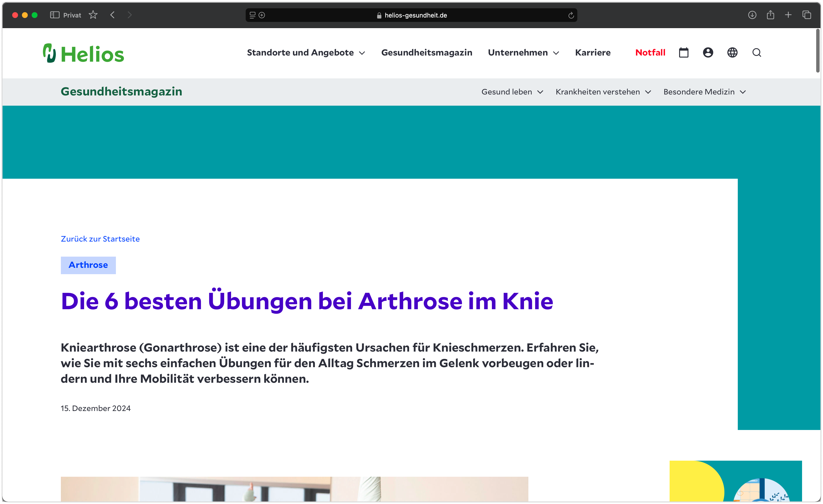Click the Helios logo
The image size is (823, 504).
pyautogui.click(x=83, y=52)
